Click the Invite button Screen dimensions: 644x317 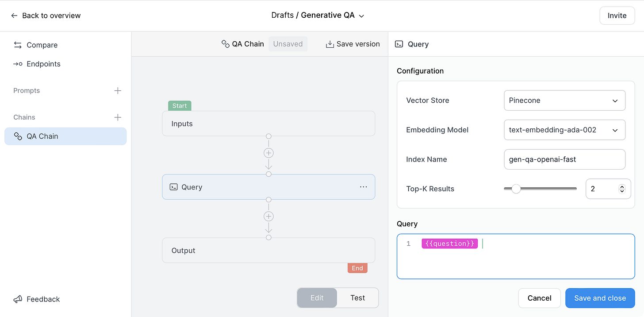point(617,15)
